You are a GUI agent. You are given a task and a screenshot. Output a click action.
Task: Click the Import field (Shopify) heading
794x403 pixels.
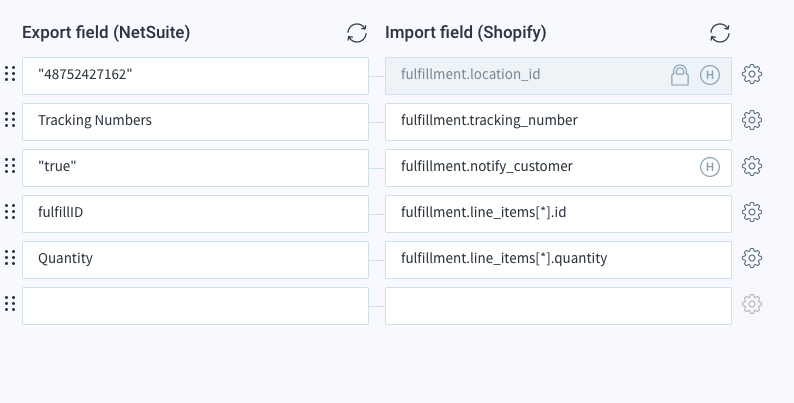(x=466, y=32)
